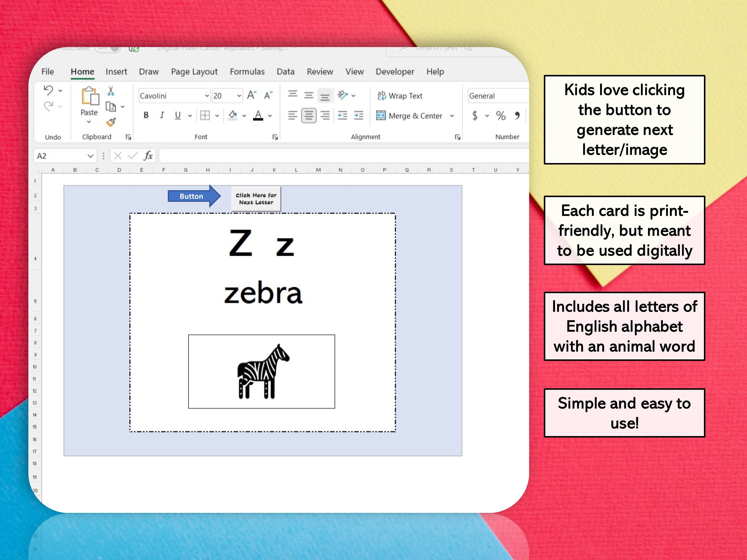Open the Formulas ribbon tab
Screen dimensions: 747x560
pos(247,72)
